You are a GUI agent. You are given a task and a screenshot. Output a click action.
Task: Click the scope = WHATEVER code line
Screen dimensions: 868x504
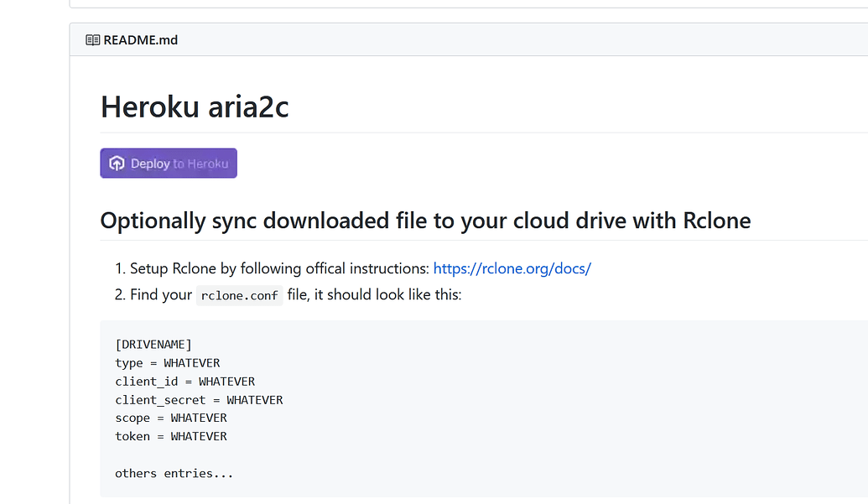(171, 418)
